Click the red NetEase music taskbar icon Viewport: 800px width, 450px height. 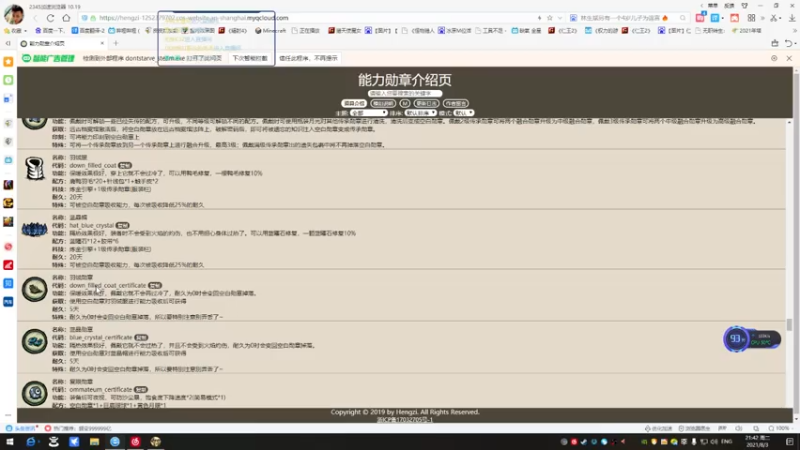(135, 442)
